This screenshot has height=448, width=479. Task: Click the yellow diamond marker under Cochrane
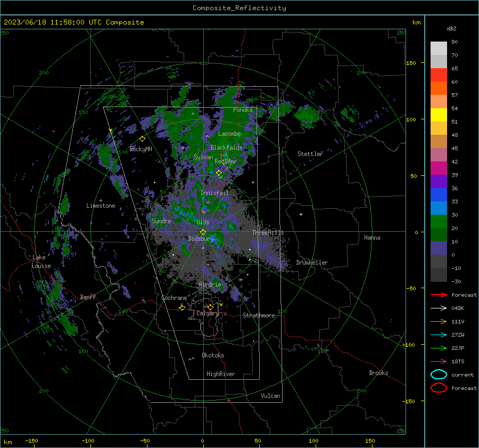coord(182,307)
